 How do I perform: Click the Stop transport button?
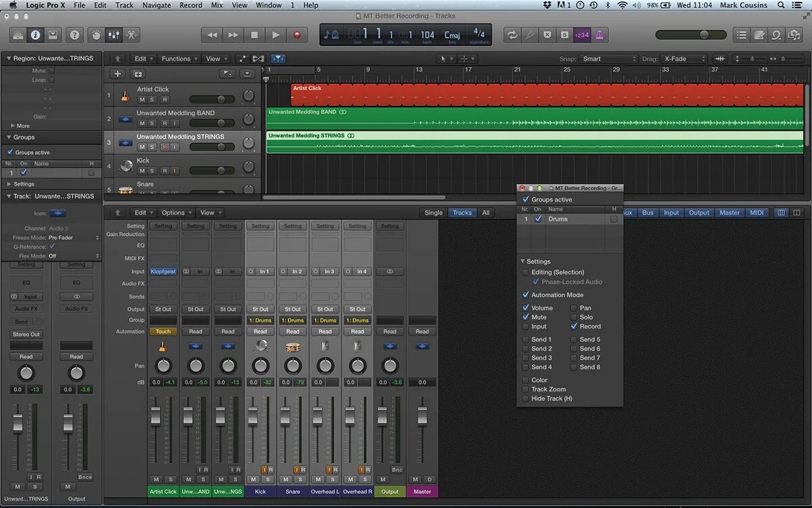coord(254,35)
